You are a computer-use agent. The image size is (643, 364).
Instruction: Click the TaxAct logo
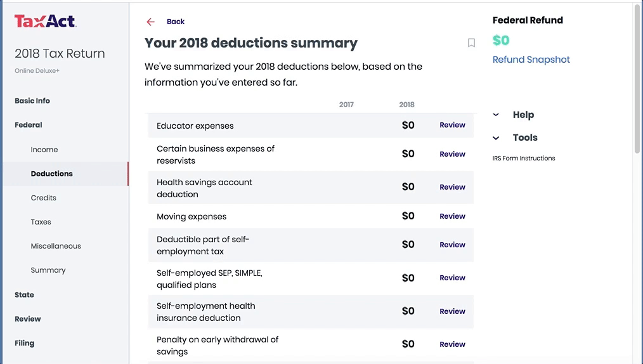point(45,22)
